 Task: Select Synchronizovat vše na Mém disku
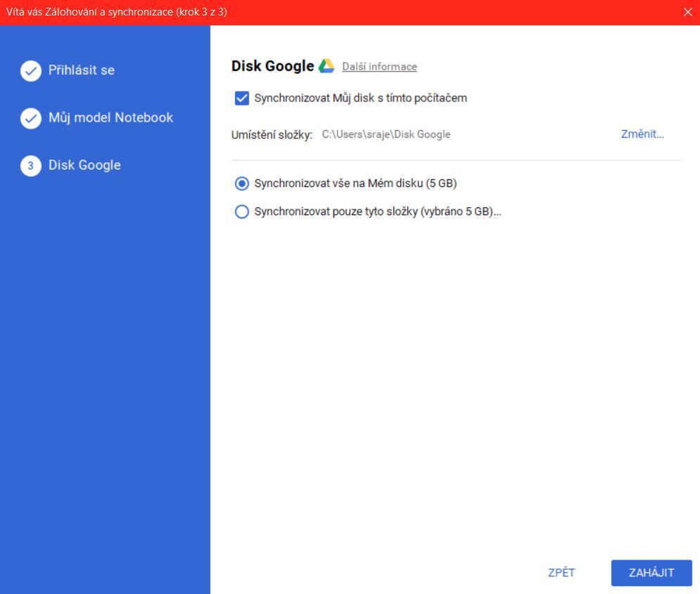point(242,184)
